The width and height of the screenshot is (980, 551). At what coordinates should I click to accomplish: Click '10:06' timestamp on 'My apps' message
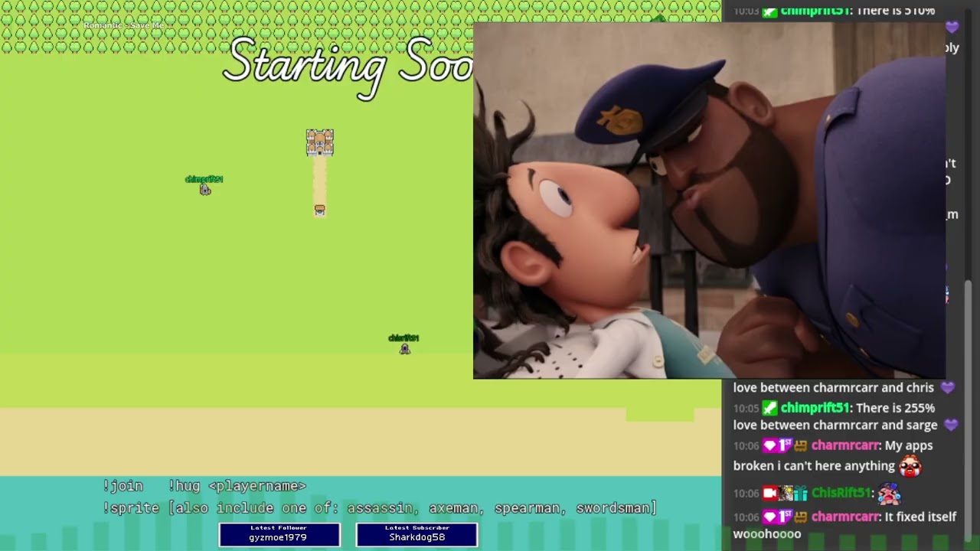point(746,446)
